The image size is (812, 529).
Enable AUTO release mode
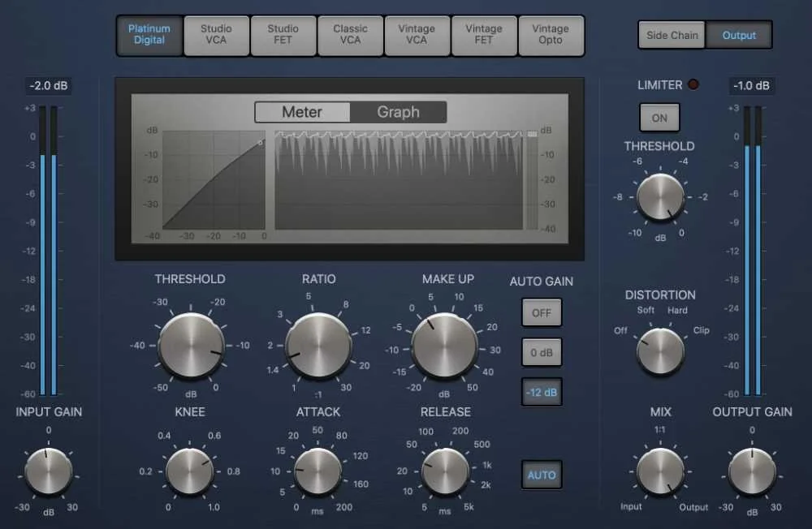pyautogui.click(x=542, y=475)
